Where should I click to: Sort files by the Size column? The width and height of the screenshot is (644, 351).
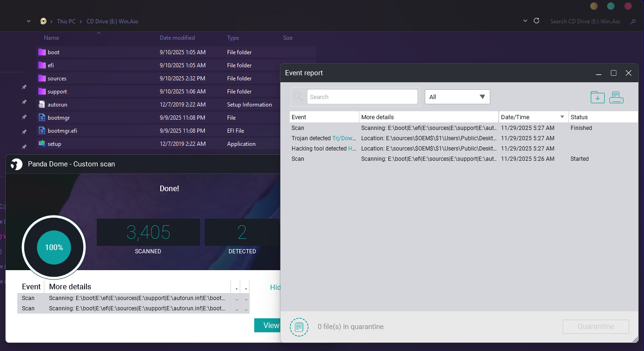pyautogui.click(x=288, y=38)
